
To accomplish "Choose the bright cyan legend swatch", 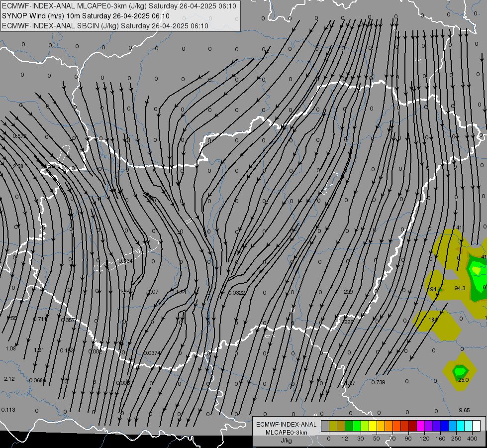I will [x=461, y=426].
